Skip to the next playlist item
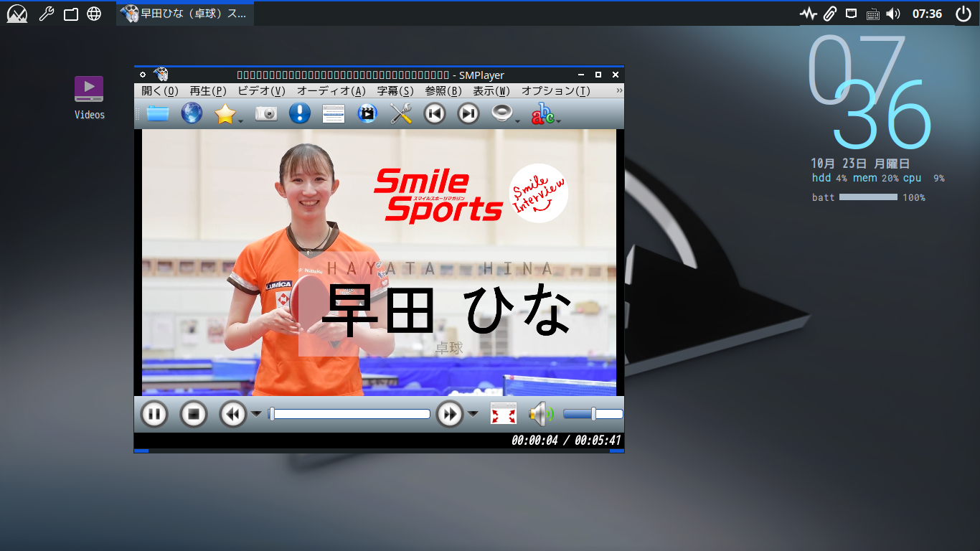 [468, 113]
